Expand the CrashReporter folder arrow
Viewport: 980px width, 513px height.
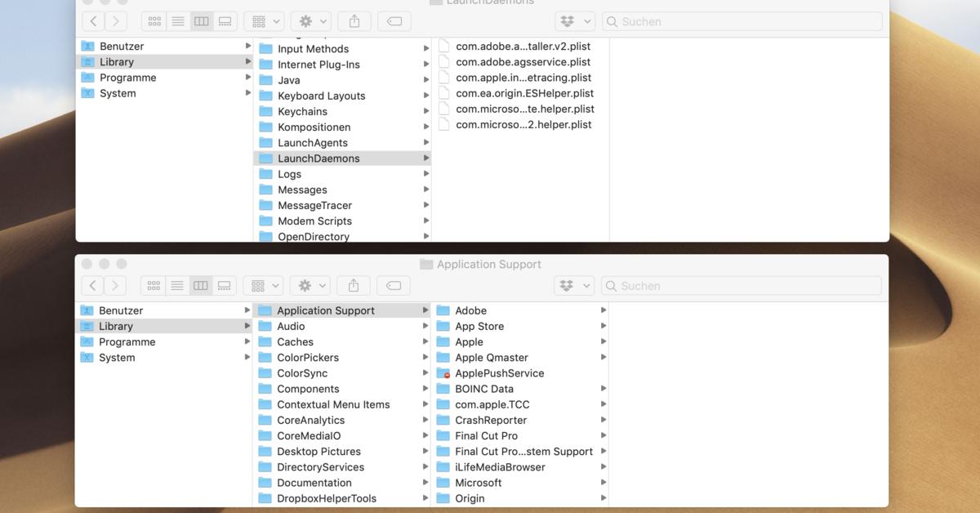[x=604, y=421]
